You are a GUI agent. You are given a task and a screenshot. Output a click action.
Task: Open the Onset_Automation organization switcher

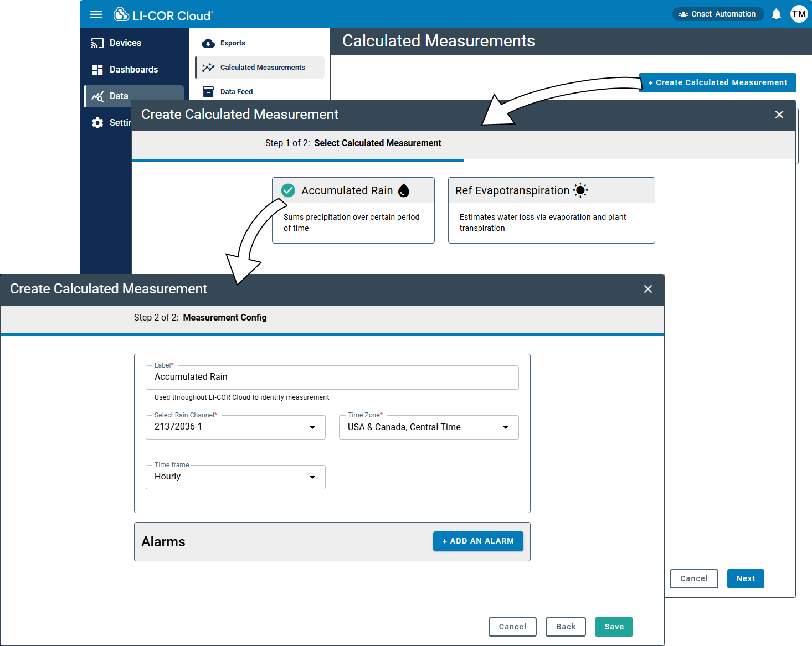point(718,14)
